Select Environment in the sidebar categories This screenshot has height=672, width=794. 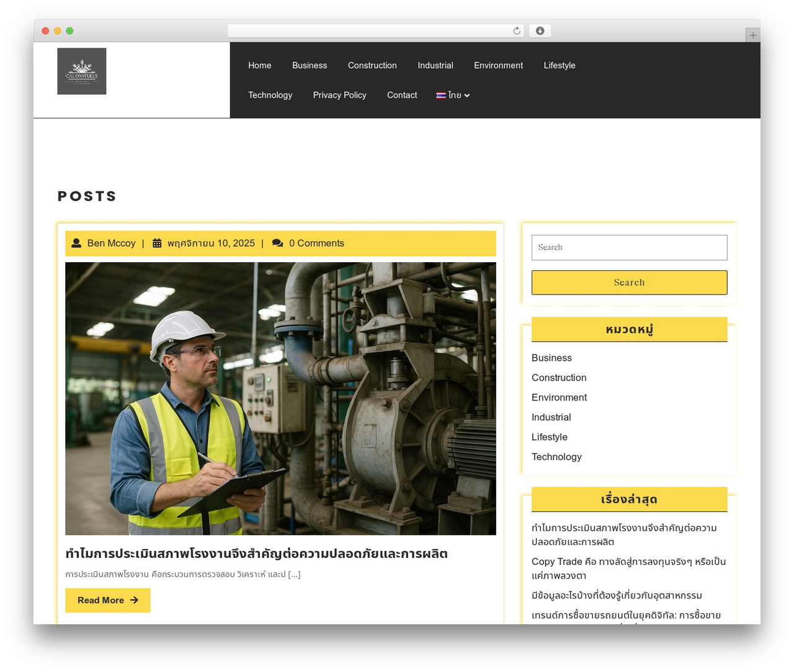tap(560, 397)
